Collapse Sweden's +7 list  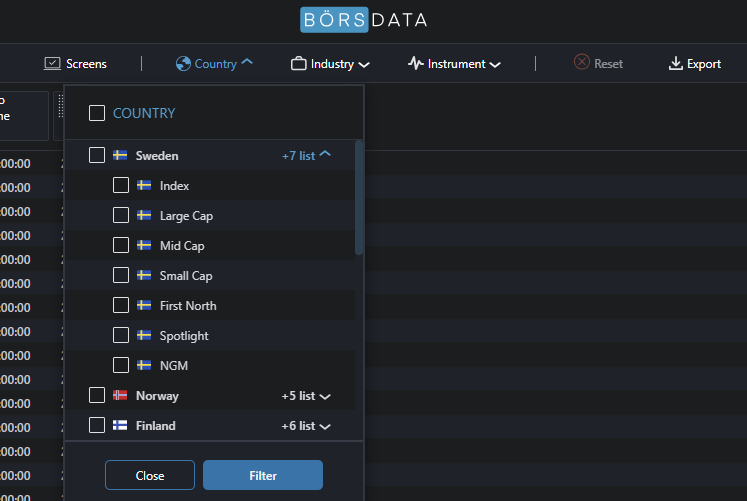pos(306,156)
